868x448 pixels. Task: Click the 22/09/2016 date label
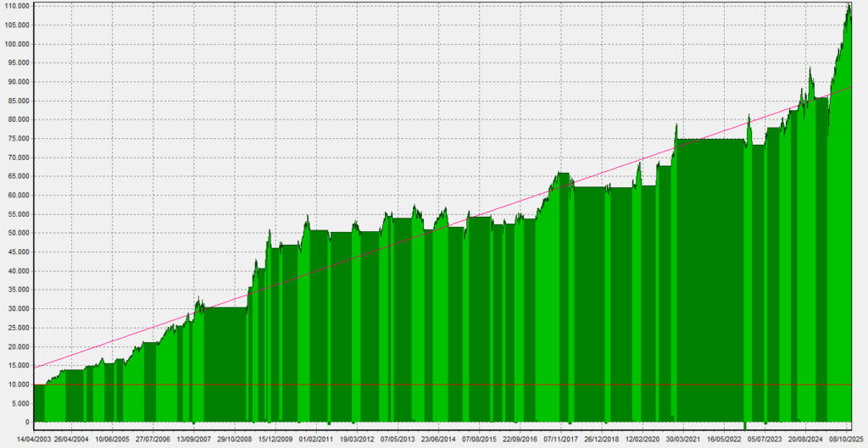point(520,440)
